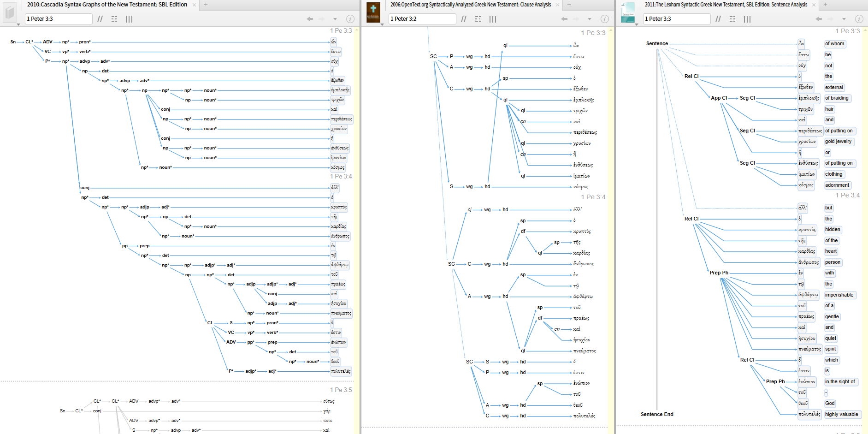Click parallel resources icon in Lexham panel
Screen dimensions: 868x434
[718, 19]
